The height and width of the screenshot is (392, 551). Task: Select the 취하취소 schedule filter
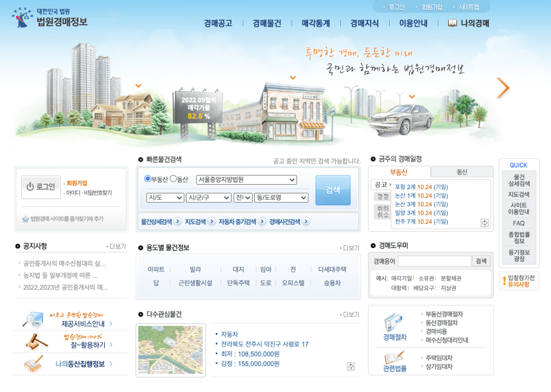pos(382,212)
